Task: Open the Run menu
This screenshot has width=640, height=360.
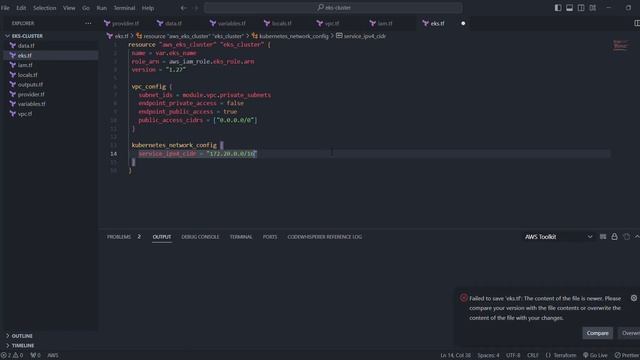Action: click(102, 8)
